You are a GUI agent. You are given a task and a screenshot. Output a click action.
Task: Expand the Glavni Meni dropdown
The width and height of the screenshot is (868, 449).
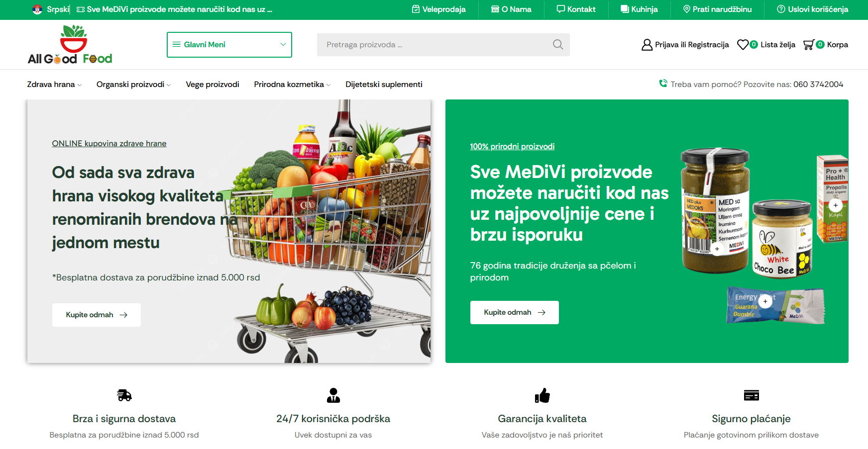point(229,45)
